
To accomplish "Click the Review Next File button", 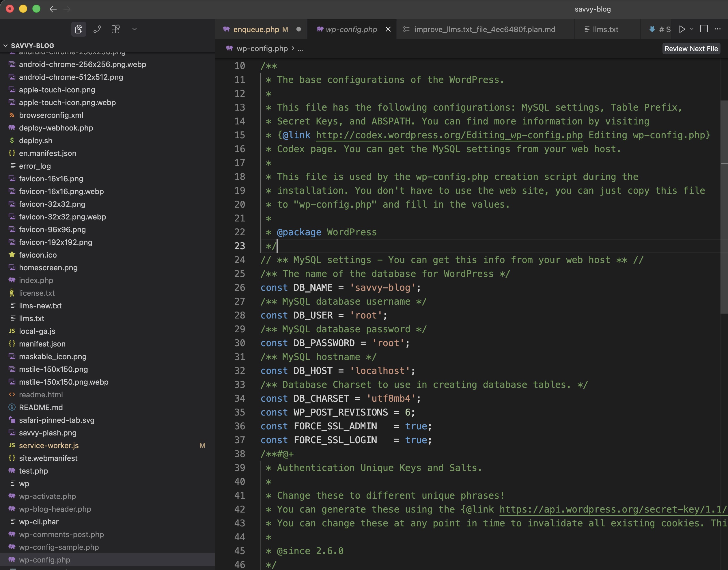I will pos(691,49).
